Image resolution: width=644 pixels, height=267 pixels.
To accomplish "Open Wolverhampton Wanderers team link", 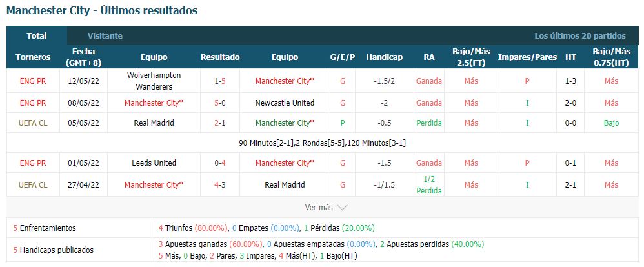I will [154, 81].
